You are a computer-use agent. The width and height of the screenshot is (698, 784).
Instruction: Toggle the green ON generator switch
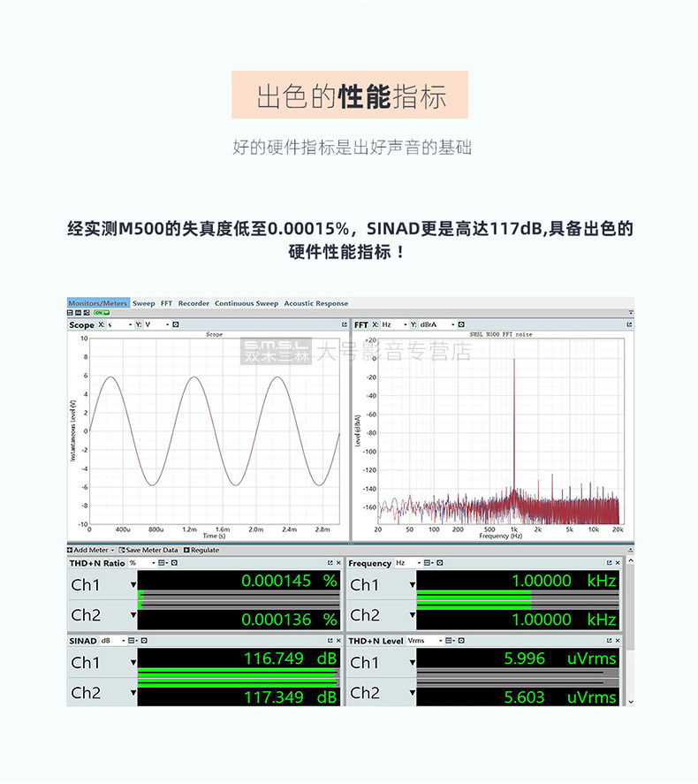click(x=102, y=313)
